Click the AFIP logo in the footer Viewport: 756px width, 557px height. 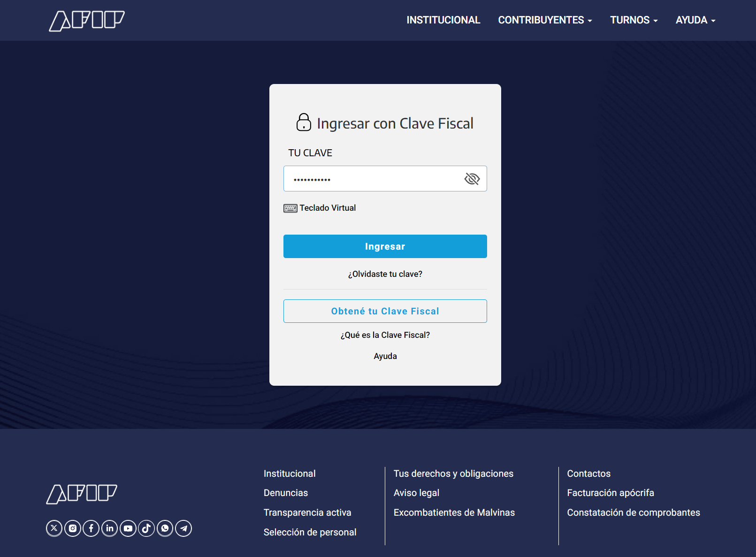(82, 494)
